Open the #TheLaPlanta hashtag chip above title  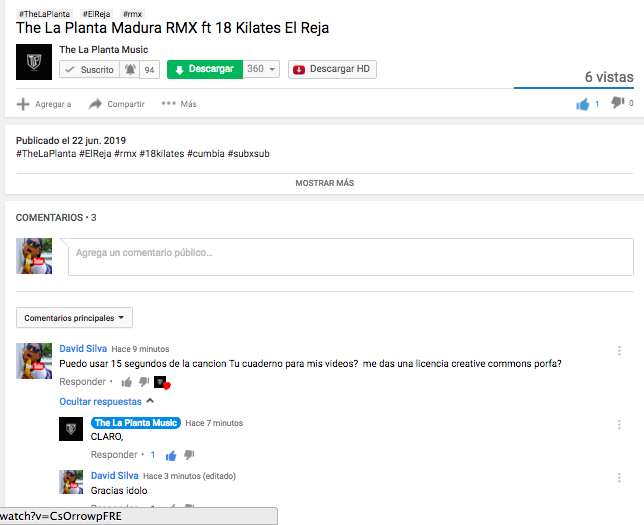point(45,14)
